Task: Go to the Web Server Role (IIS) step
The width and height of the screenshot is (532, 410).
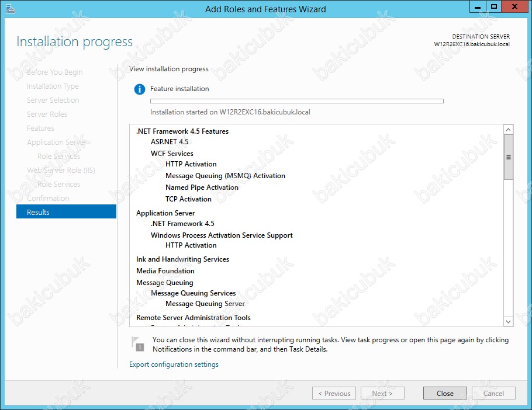Action: (x=61, y=171)
